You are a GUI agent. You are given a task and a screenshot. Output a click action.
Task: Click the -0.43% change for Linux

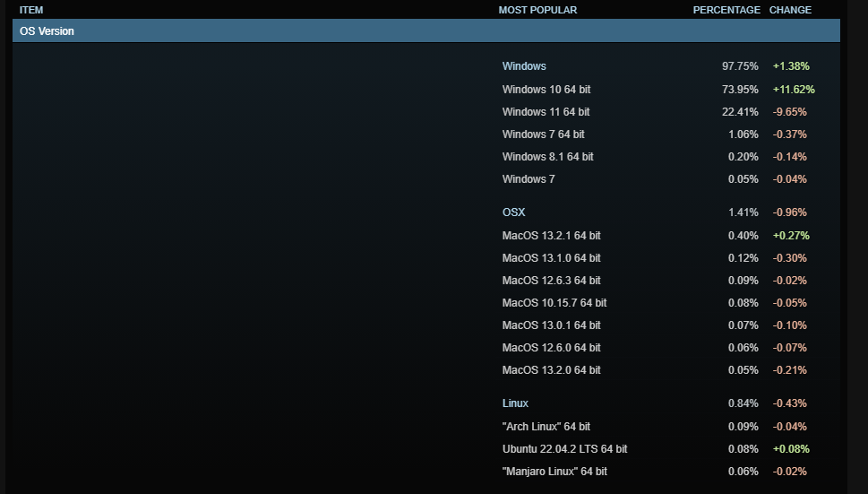click(x=790, y=403)
